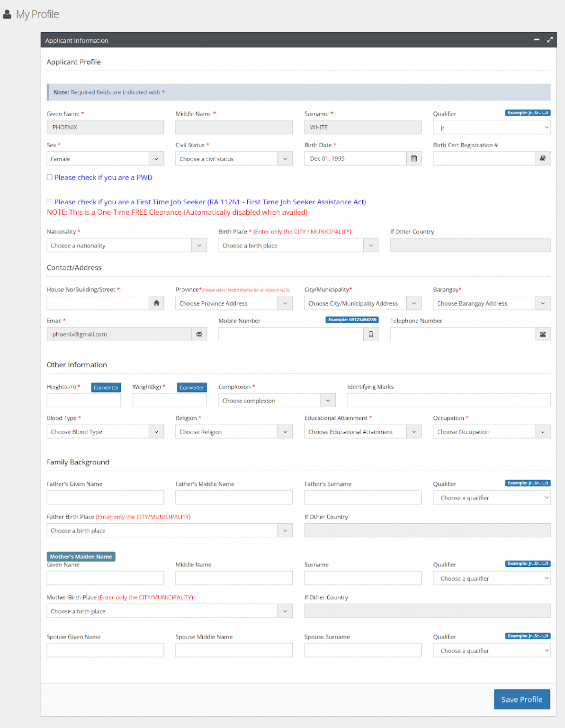Collapse the Applicant Information panel with minus icon

537,40
